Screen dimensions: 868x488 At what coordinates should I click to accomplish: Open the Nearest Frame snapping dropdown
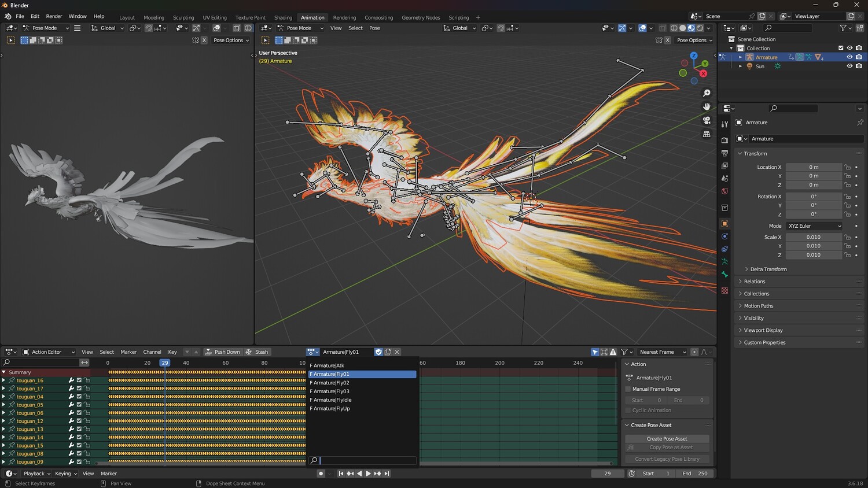coord(662,352)
